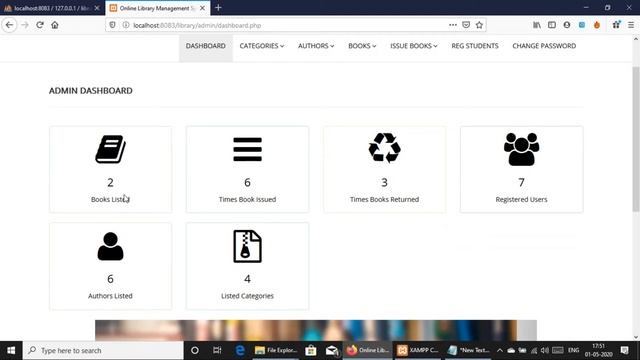640x360 pixels.
Task: Click the Times Books Returned label
Action: point(384,199)
